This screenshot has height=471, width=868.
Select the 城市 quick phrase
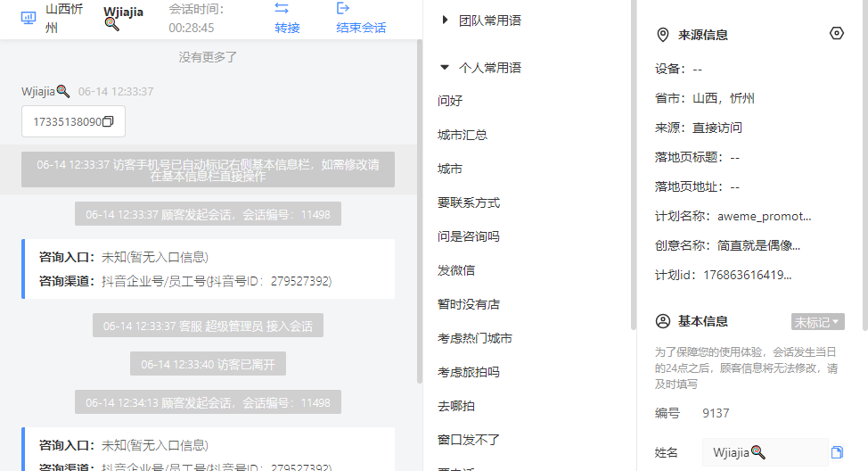point(449,169)
